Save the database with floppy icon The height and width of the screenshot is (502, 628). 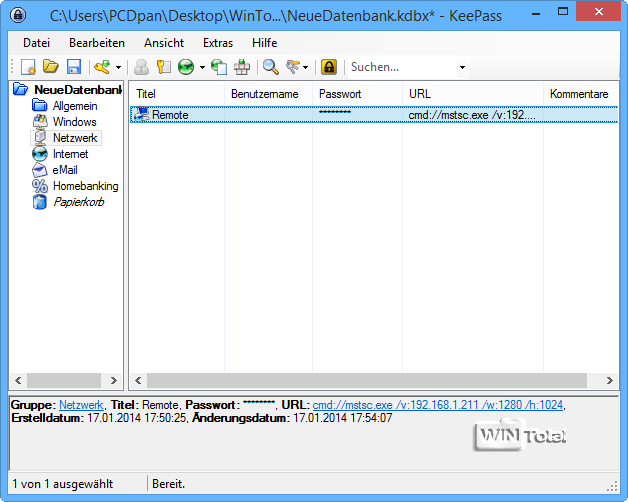(x=74, y=67)
